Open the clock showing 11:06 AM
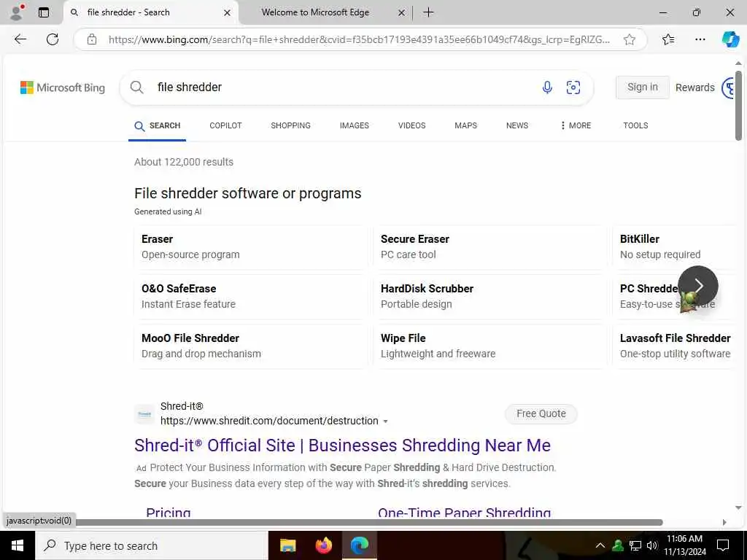This screenshot has width=747, height=560. point(684,545)
